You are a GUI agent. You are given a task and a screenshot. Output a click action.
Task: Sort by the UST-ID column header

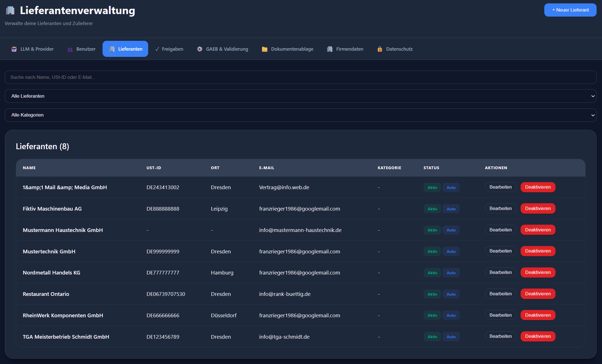click(x=154, y=168)
